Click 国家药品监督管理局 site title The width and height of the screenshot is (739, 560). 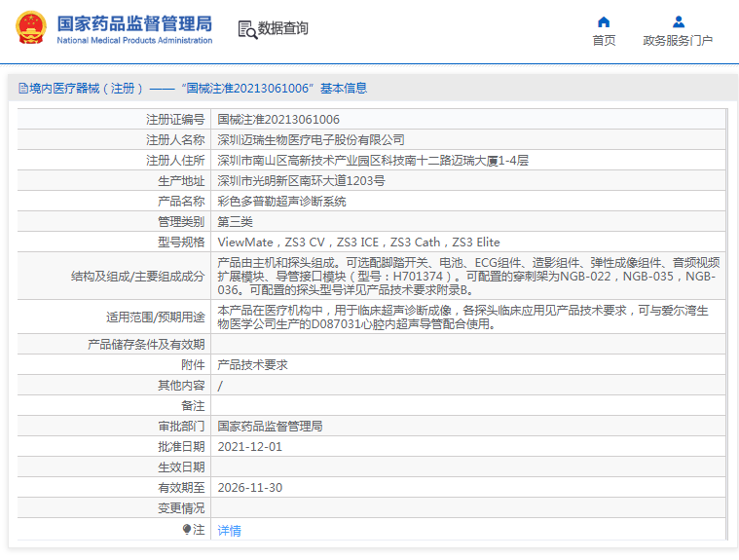(134, 23)
